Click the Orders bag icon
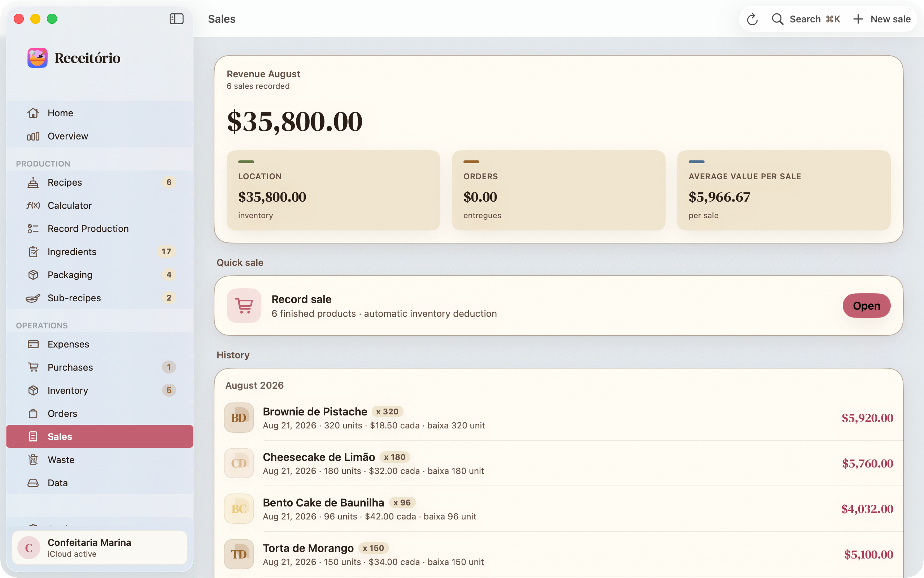This screenshot has height=578, width=924. click(x=33, y=413)
